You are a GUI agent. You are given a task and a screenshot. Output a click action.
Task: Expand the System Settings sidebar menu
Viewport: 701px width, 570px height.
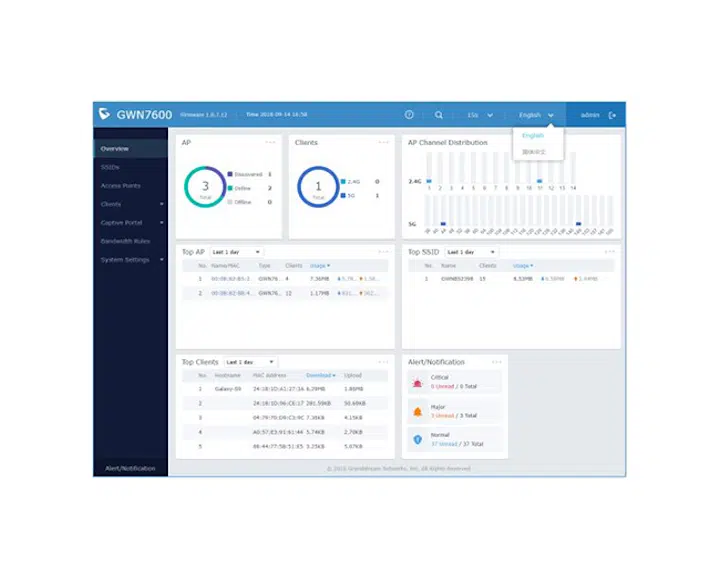click(x=131, y=260)
